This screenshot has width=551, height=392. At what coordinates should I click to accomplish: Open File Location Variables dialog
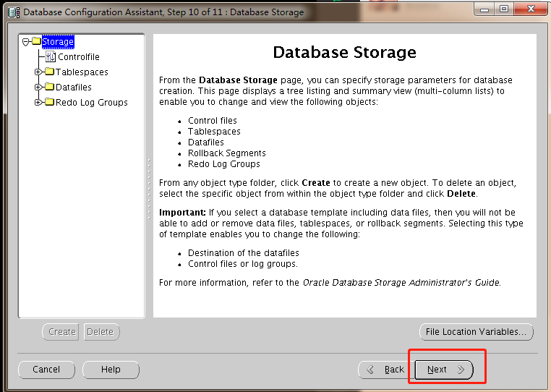coord(476,332)
